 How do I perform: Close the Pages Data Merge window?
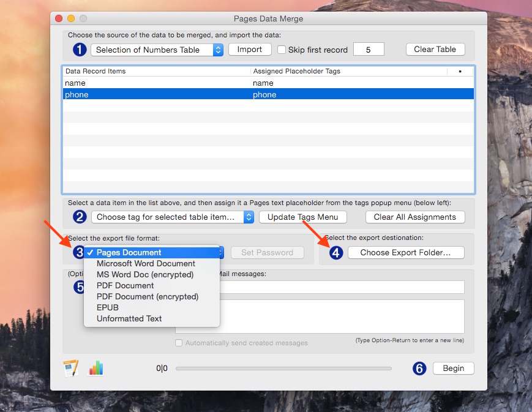click(59, 18)
